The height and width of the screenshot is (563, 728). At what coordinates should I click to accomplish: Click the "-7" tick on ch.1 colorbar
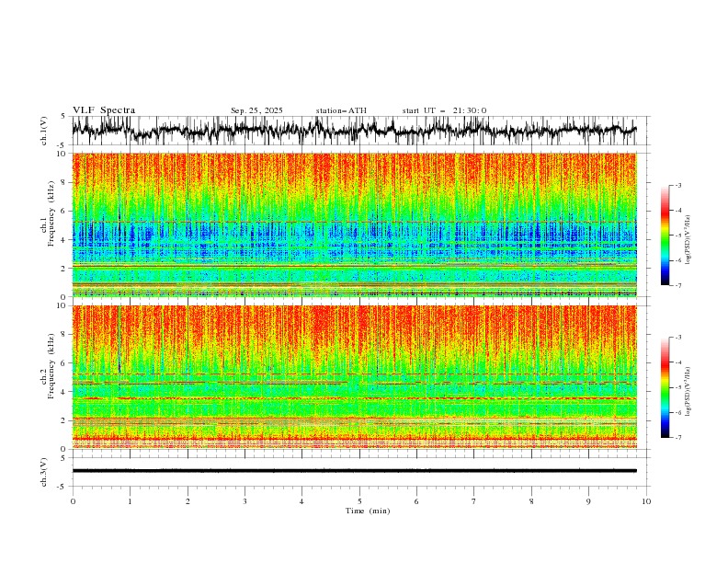(678, 285)
